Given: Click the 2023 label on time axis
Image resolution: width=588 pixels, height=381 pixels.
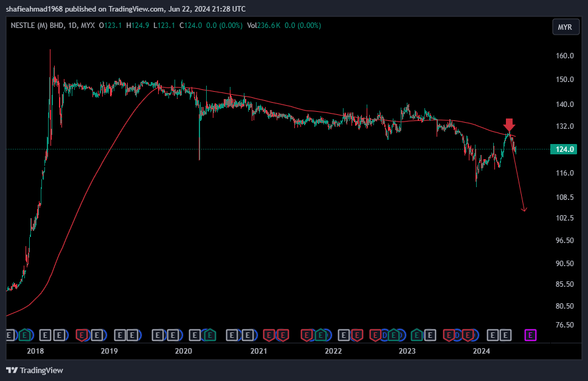Looking at the screenshot, I should click(407, 351).
